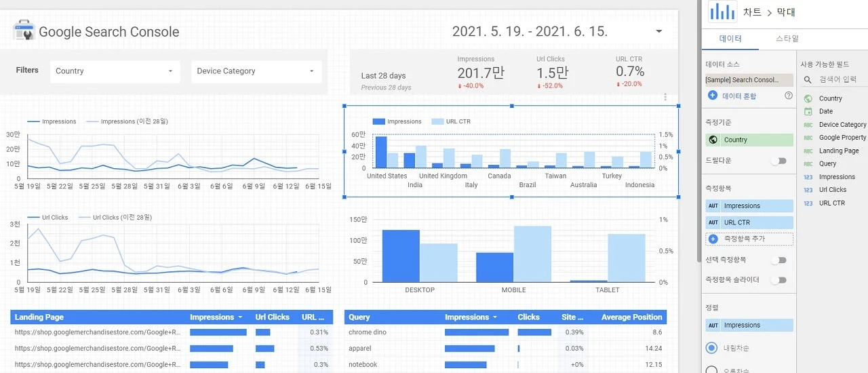Click the blue plus icon for 데이터 혼합
Screen dimensions: 868x373
pos(712,96)
